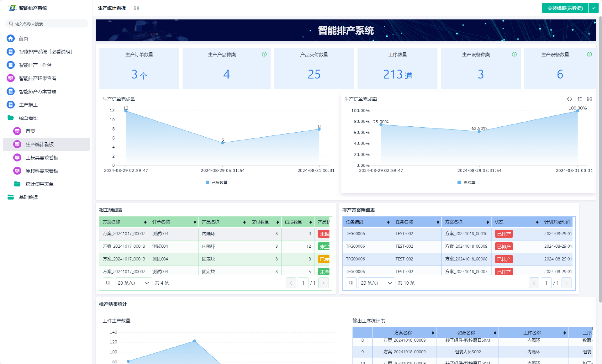Click the right-side vertical page scrollbar
602x364 pixels.
tap(600, 157)
